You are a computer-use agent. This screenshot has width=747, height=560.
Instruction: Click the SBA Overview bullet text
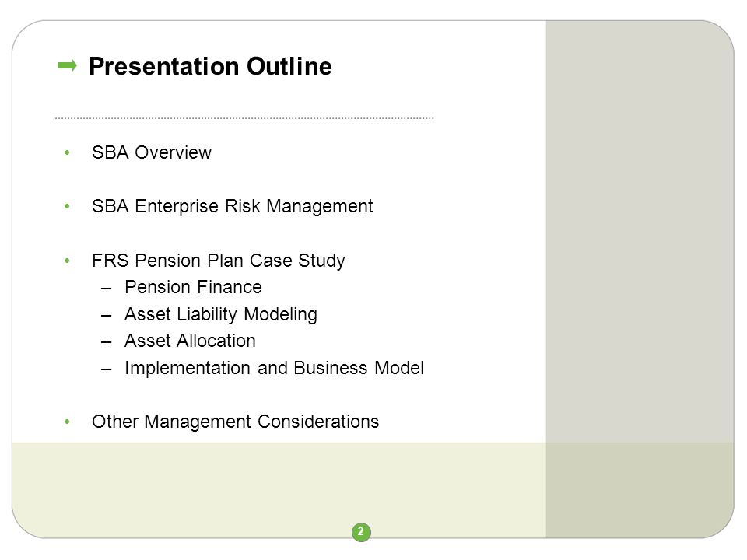click(152, 152)
